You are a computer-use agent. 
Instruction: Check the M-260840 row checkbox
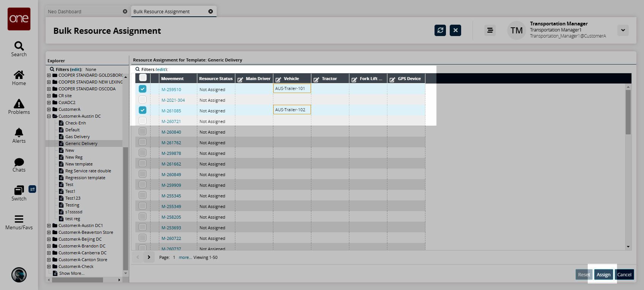pos(143,131)
